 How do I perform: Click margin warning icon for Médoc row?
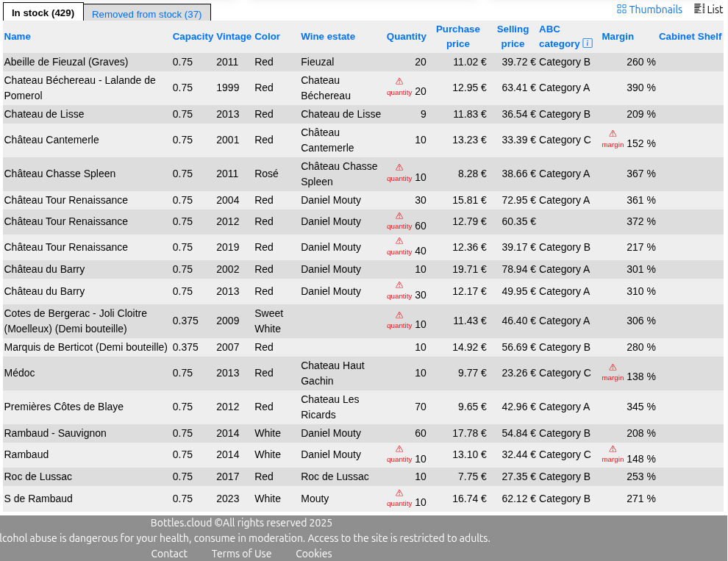point(613,367)
